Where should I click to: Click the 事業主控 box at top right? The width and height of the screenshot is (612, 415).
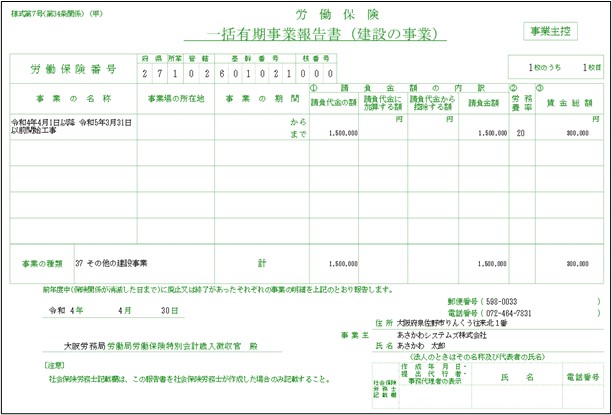[x=555, y=30]
